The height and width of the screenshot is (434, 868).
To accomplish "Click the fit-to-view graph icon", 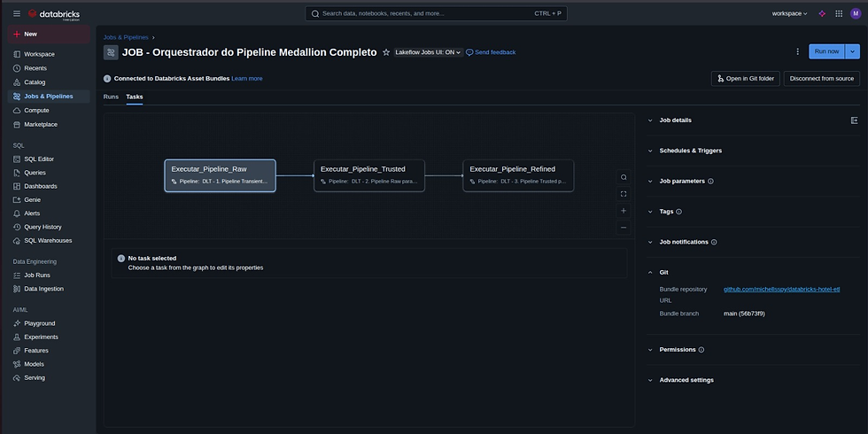I will coord(624,194).
